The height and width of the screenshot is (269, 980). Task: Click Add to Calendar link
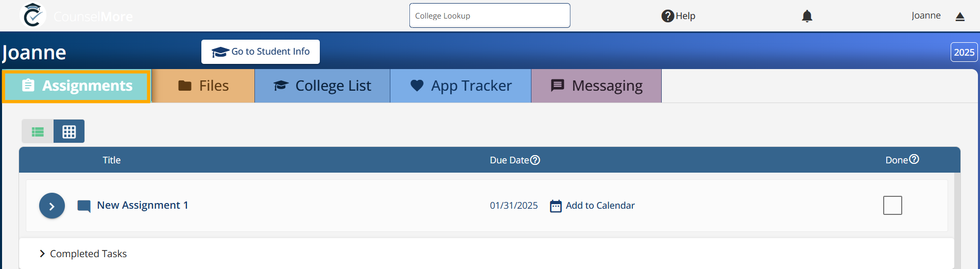tap(600, 206)
